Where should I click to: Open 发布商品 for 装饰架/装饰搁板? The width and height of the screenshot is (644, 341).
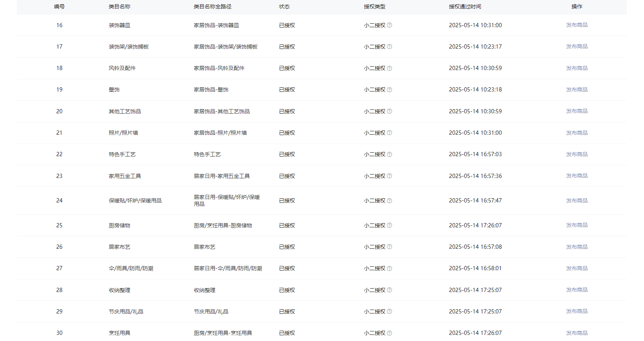point(577,46)
